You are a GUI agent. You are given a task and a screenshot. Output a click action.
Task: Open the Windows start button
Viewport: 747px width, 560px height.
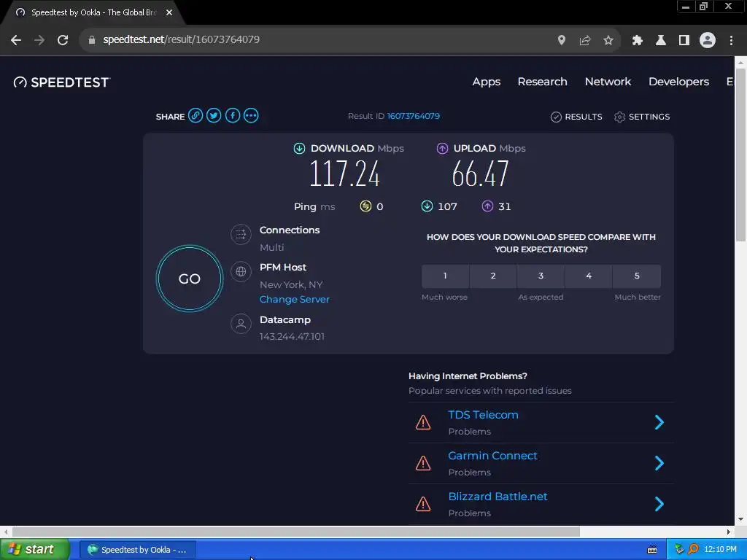pos(34,550)
